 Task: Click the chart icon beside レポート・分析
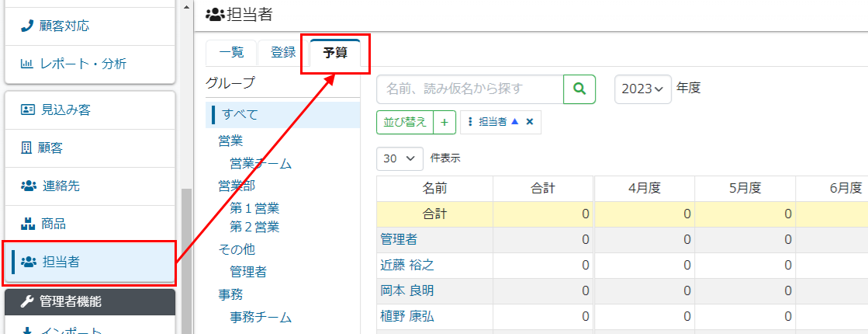coord(26,64)
